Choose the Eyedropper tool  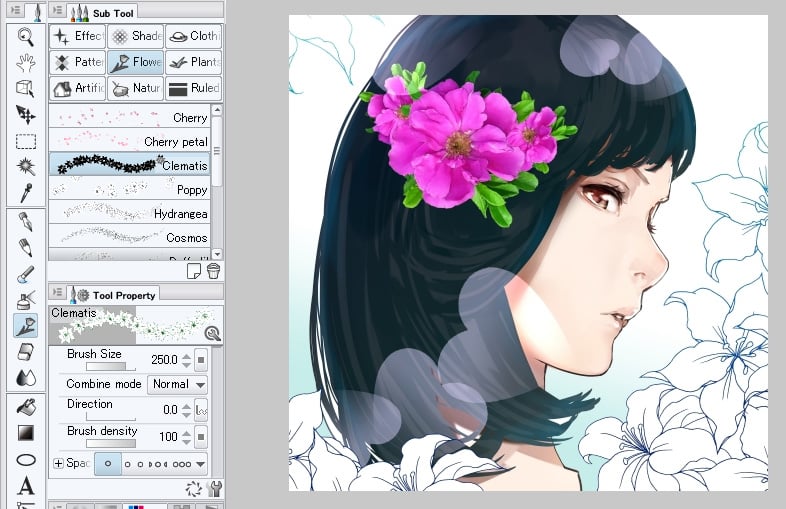click(26, 192)
